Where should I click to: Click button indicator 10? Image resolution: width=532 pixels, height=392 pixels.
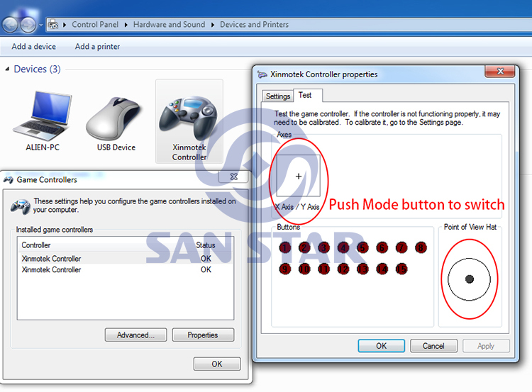(x=304, y=269)
